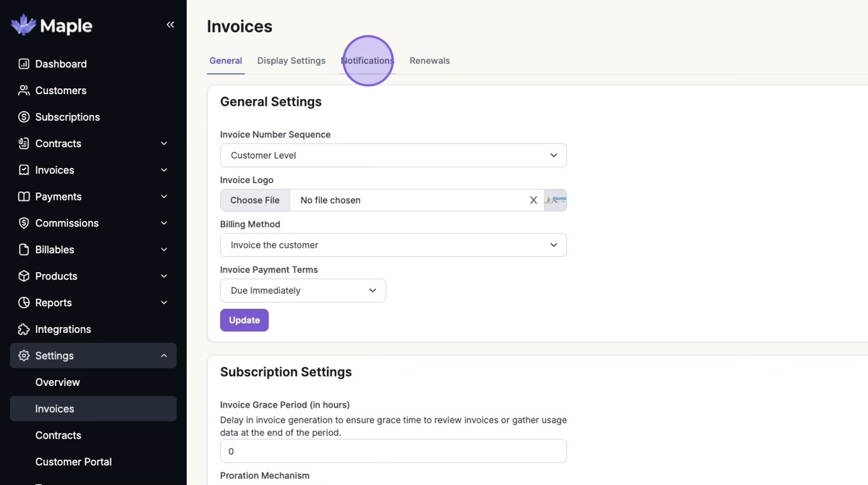Image resolution: width=868 pixels, height=485 pixels.
Task: Click the Choose File button
Action: tap(255, 201)
